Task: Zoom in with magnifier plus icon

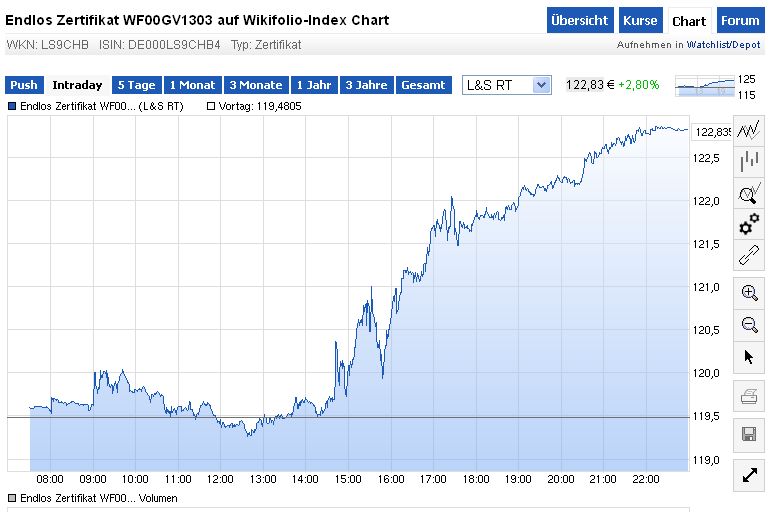Action: click(x=749, y=292)
